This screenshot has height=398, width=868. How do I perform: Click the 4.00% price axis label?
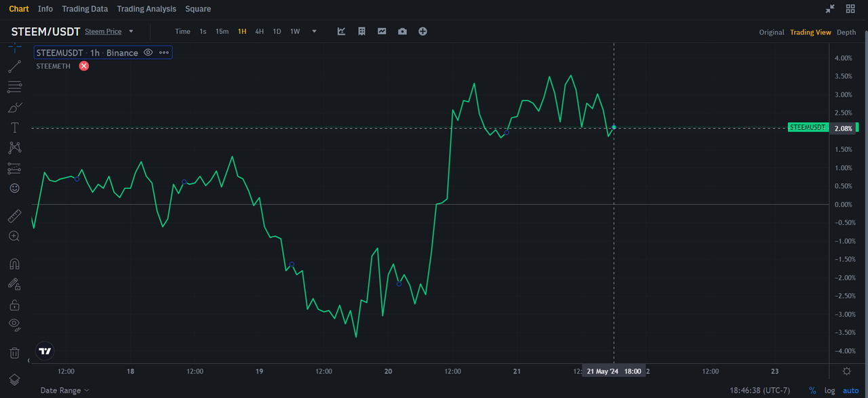843,58
